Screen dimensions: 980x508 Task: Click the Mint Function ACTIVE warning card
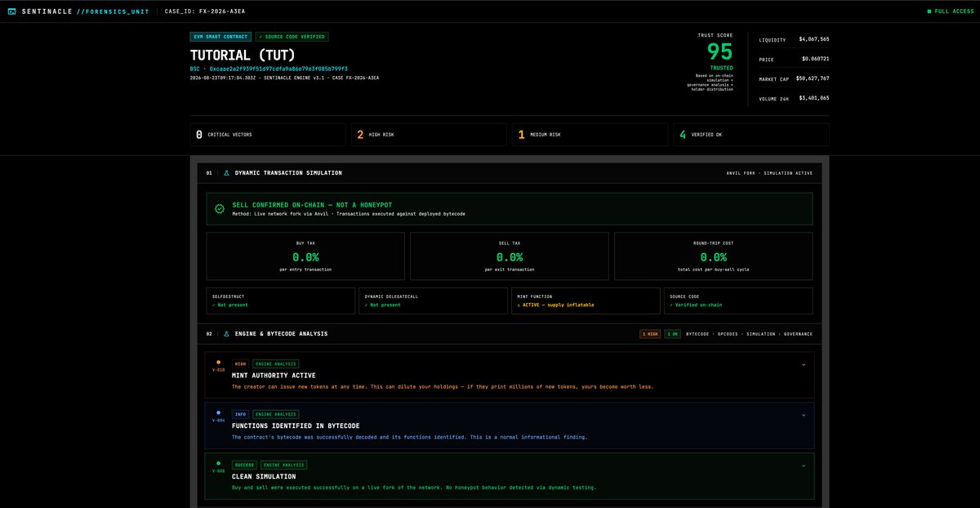coord(586,301)
